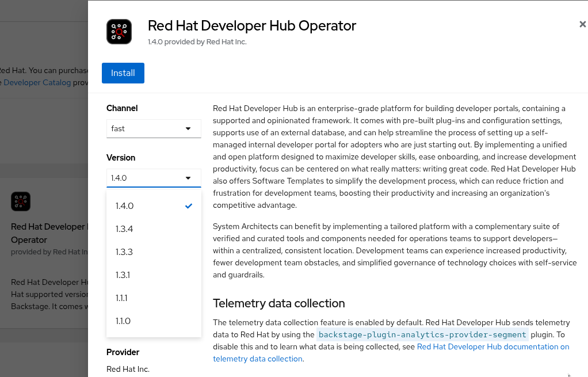The width and height of the screenshot is (588, 377).
Task: Click the Channel dropdown caret arrow
Action: coord(188,128)
